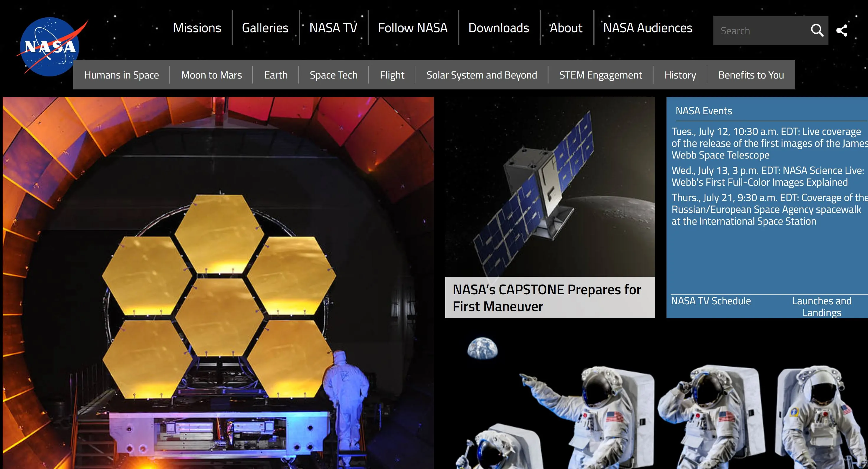
Task: Open the astronauts spacesuit feature image
Action: pyautogui.click(x=656, y=400)
